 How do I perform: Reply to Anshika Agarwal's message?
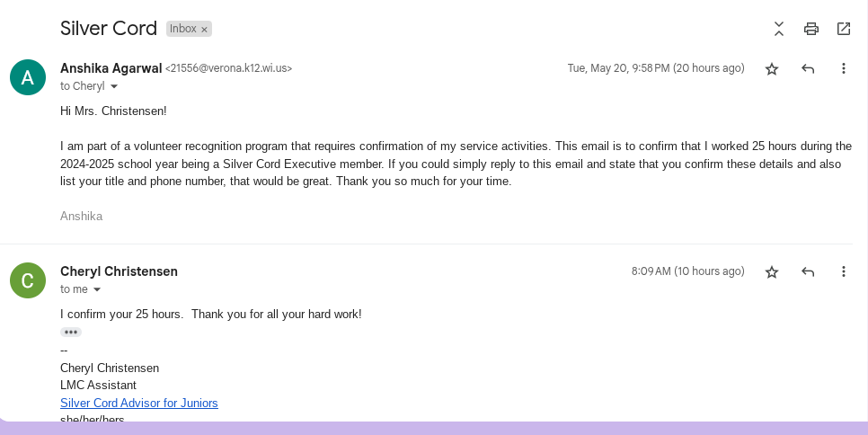point(808,68)
